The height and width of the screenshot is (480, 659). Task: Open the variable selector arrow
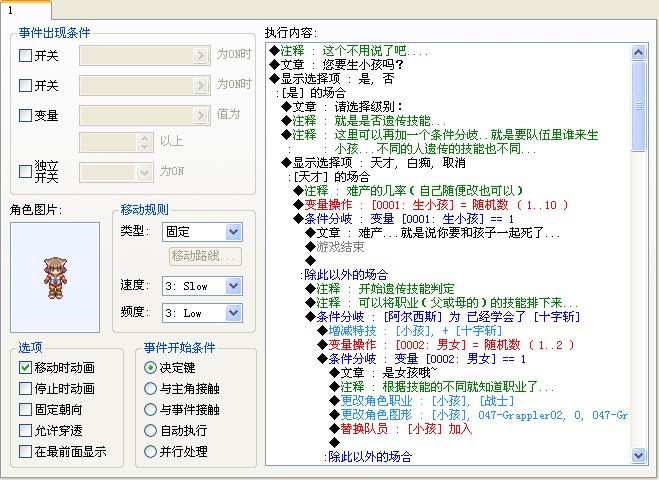point(200,115)
